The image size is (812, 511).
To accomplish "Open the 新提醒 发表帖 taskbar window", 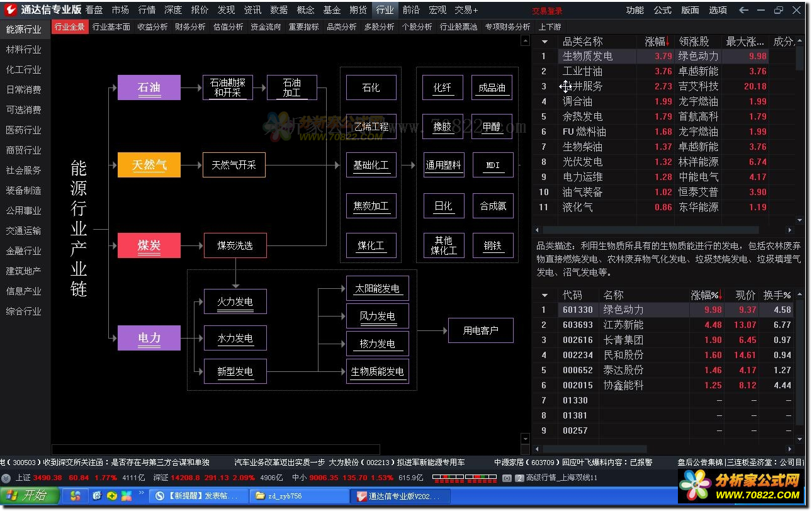I will (200, 496).
